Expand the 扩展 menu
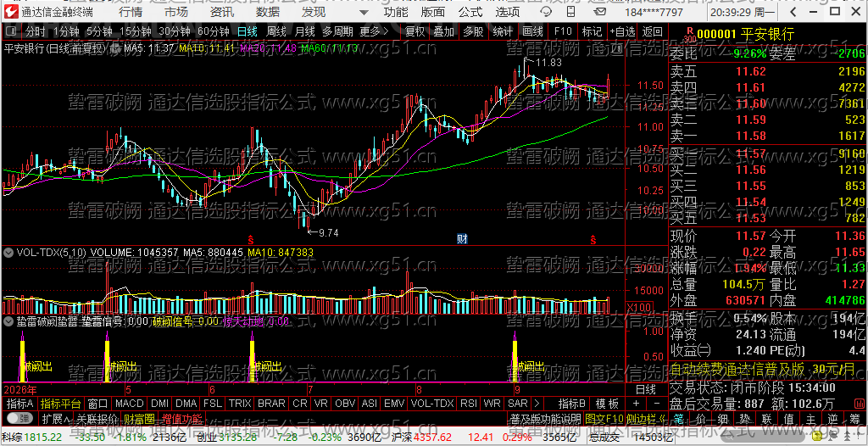 pos(57,418)
